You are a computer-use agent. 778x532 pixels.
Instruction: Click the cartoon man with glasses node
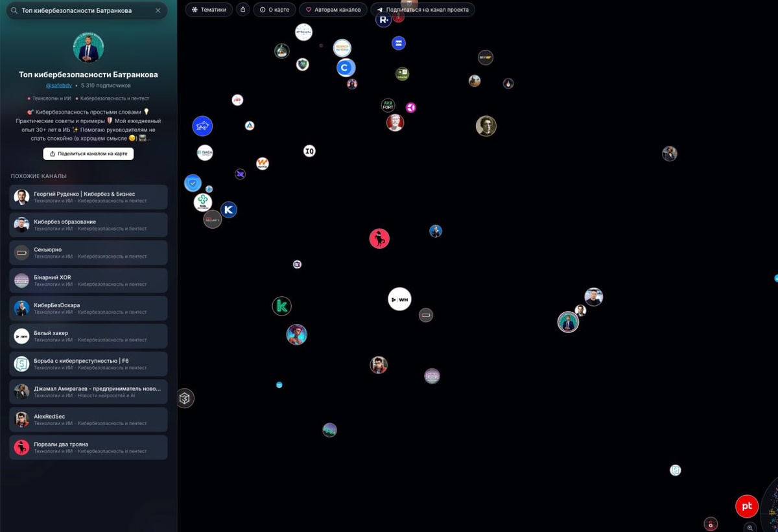[379, 365]
